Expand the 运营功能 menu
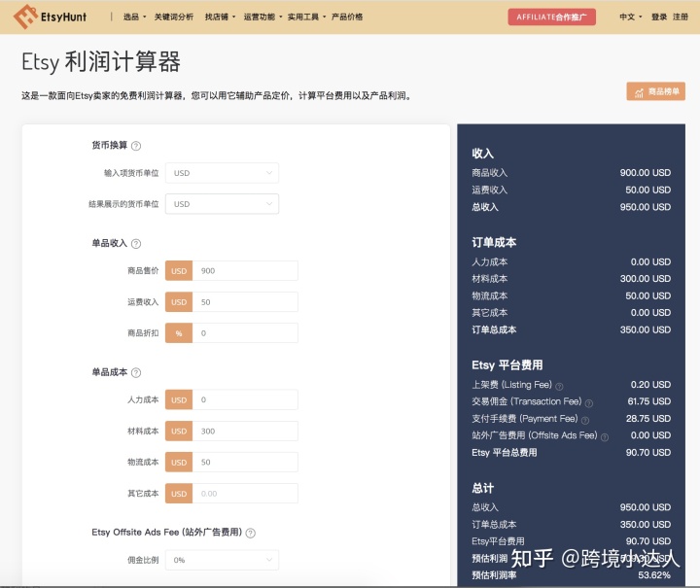Viewport: 700px width, 588px height. (x=262, y=17)
